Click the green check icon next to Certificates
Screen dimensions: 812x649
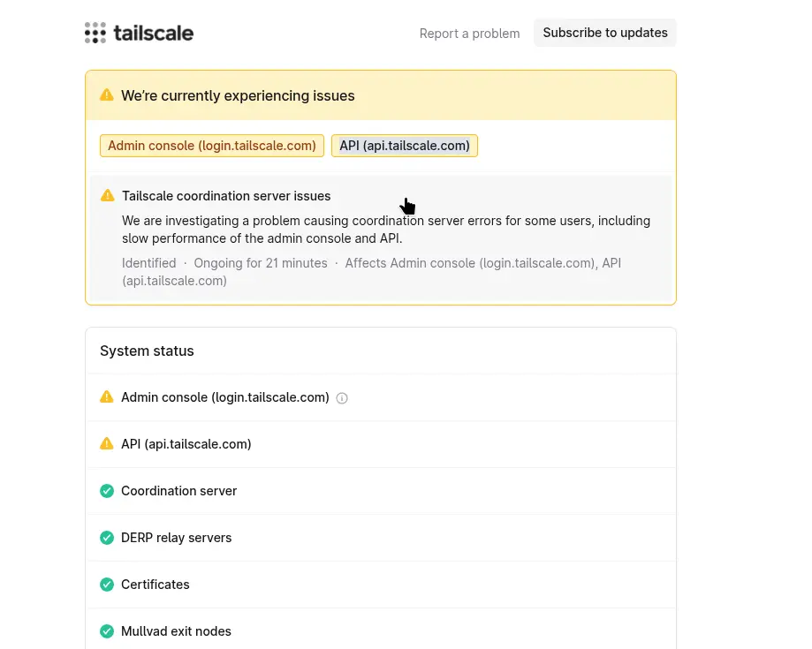coord(107,584)
